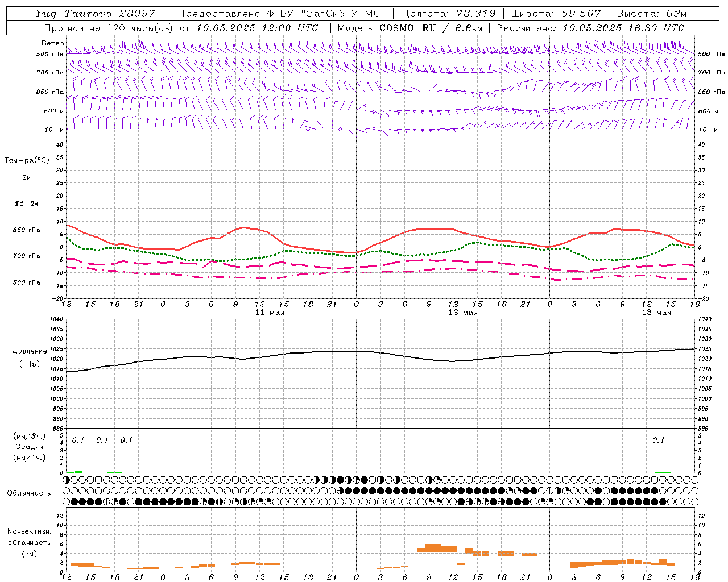Screen dimensions: 728x582
Task: Click the Ветер panel label
Action: pos(52,43)
